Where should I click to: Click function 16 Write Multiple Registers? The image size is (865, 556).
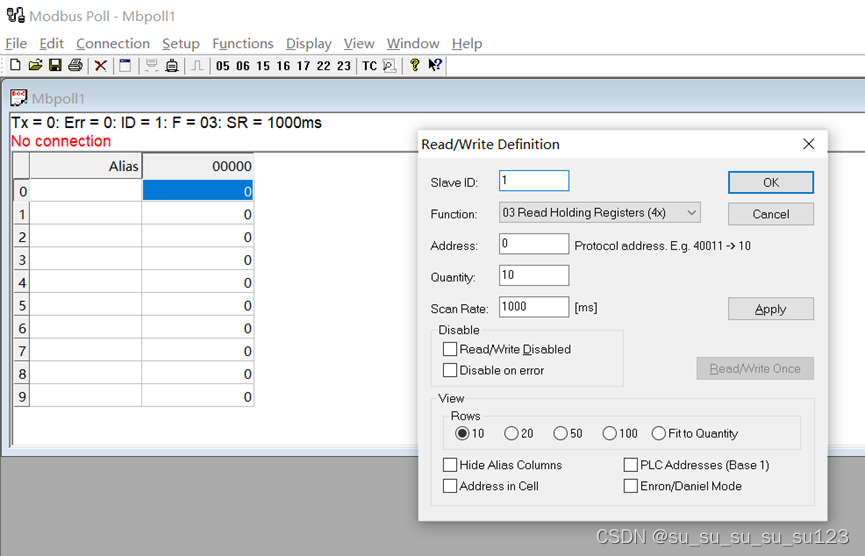[284, 66]
